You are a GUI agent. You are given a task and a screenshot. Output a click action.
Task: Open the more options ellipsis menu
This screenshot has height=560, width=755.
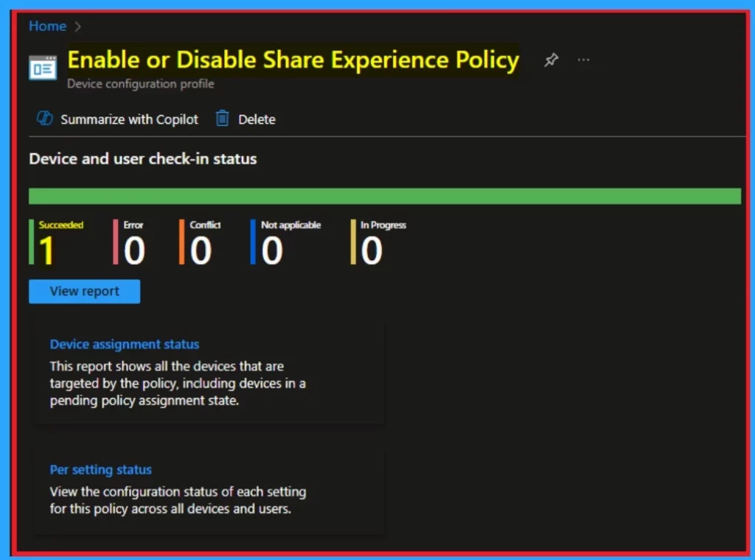tap(583, 60)
